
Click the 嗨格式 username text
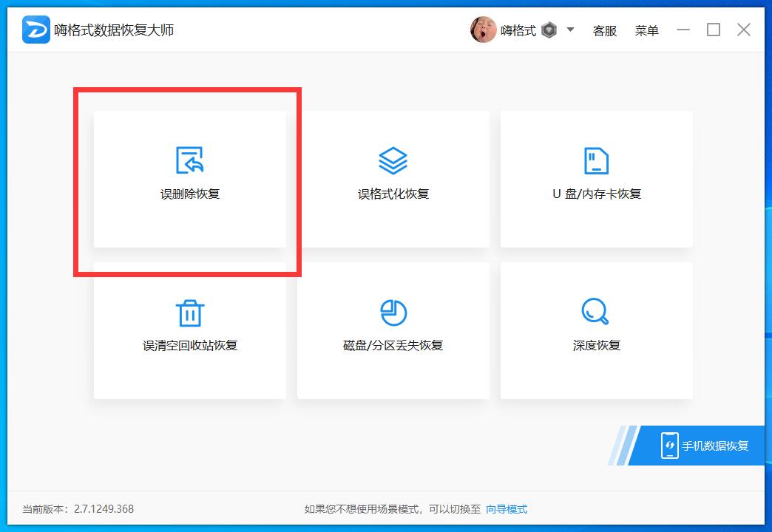518,30
